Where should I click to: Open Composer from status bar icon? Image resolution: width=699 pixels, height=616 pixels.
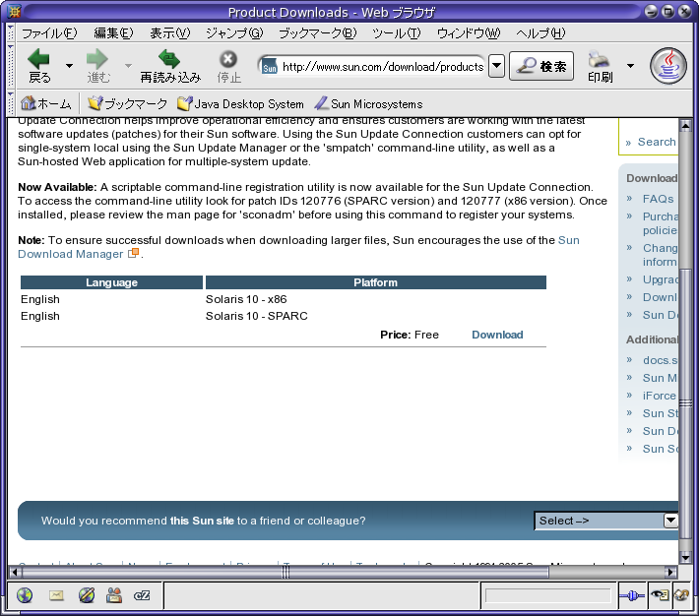[87, 595]
